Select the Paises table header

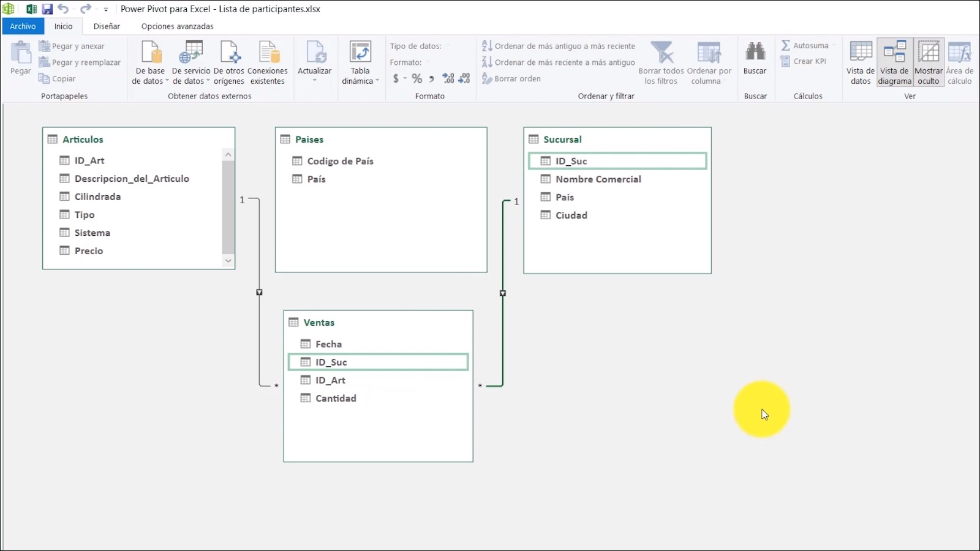pos(381,140)
